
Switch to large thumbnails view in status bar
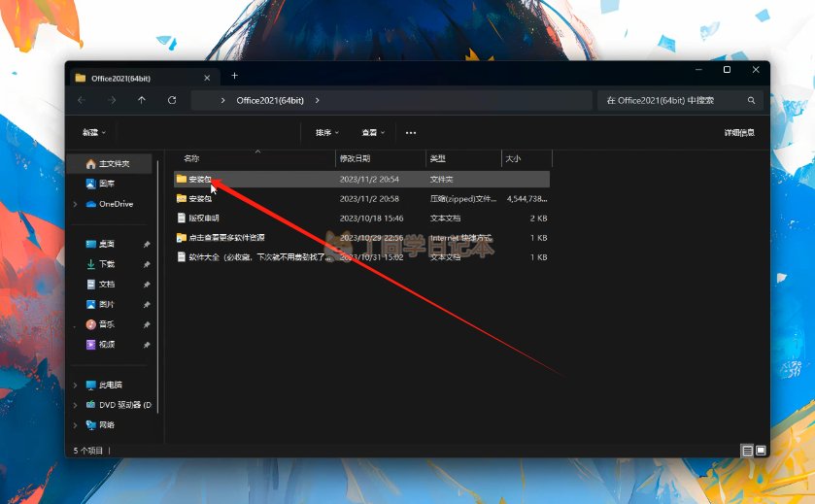coord(761,451)
